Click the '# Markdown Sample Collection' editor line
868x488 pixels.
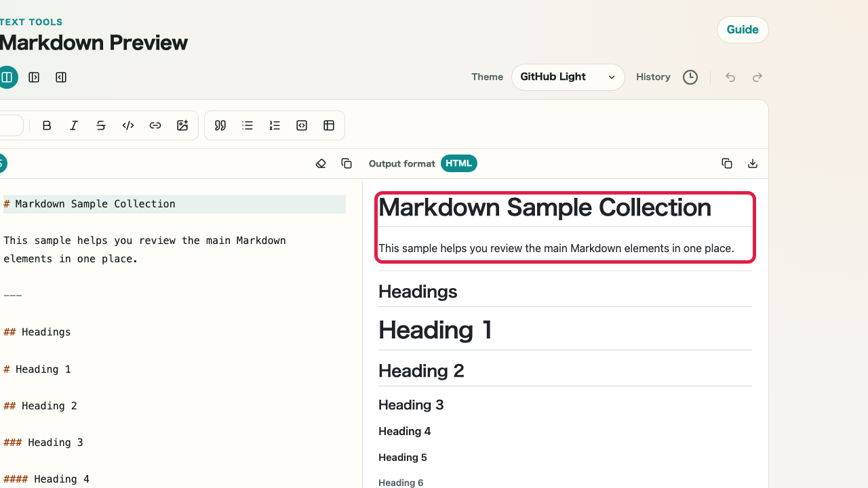174,204
